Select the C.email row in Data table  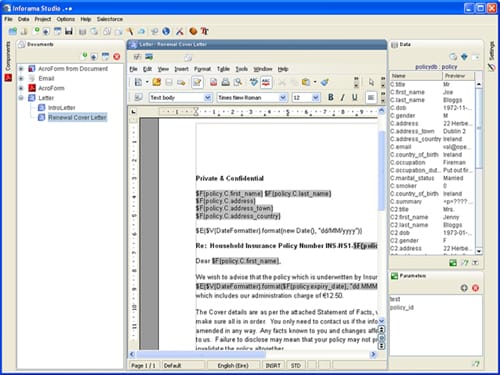[x=432, y=147]
